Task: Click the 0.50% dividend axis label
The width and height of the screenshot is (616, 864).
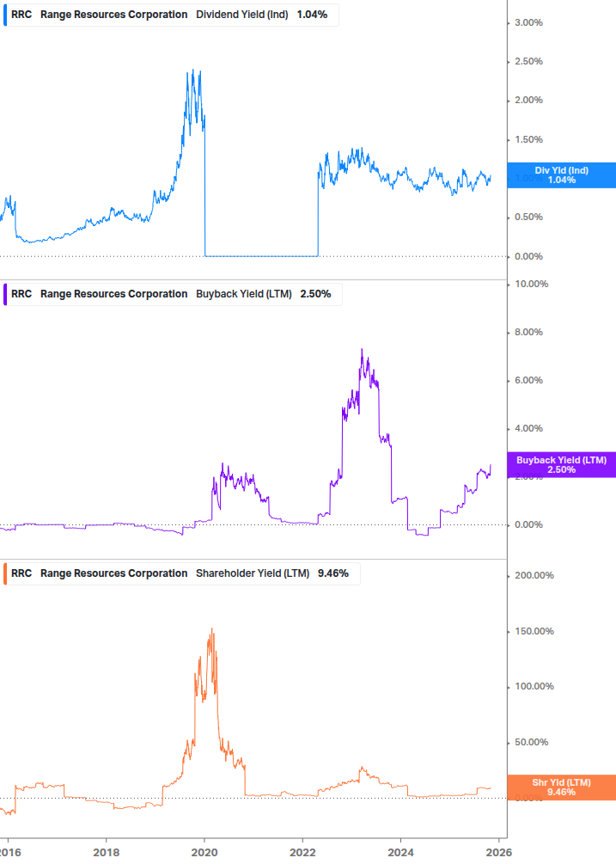Action: click(528, 218)
